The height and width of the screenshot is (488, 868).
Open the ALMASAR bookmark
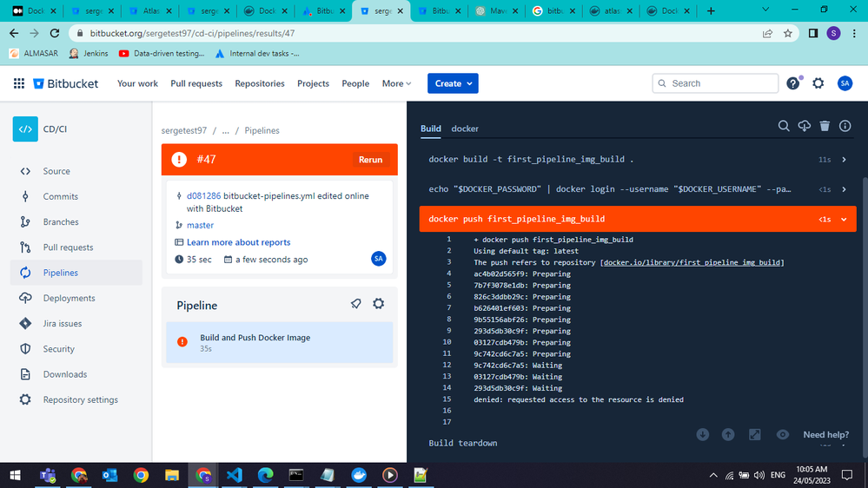[x=34, y=54]
